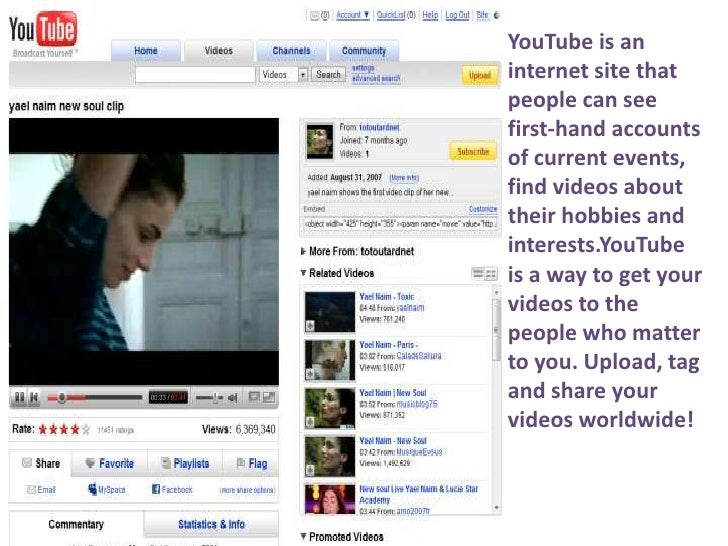Click the main video frame
Viewport: 728px width, 546px height.
click(x=144, y=252)
